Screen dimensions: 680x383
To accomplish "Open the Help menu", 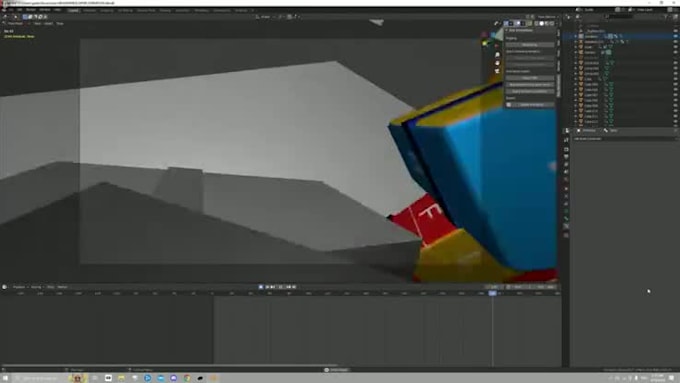I will pyautogui.click(x=57, y=10).
